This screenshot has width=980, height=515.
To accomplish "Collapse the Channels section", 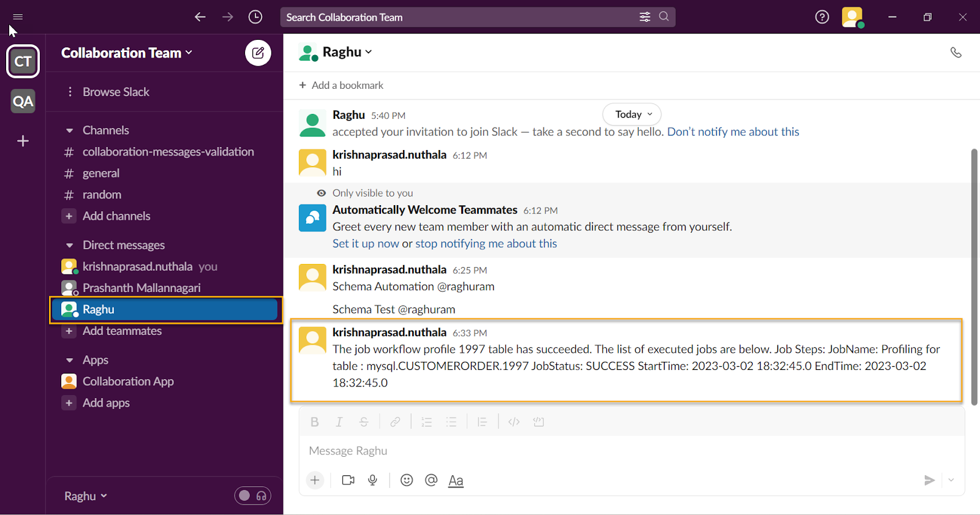I will tap(70, 130).
